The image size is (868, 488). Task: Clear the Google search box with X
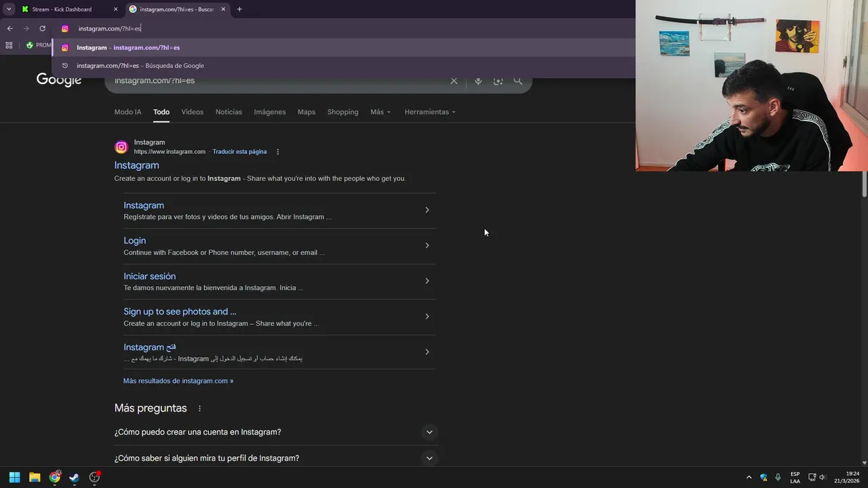pos(454,81)
